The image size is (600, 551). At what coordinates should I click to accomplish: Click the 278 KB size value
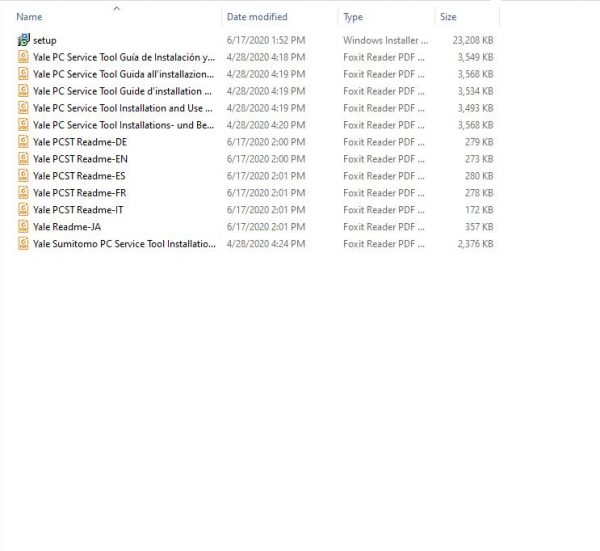point(479,193)
